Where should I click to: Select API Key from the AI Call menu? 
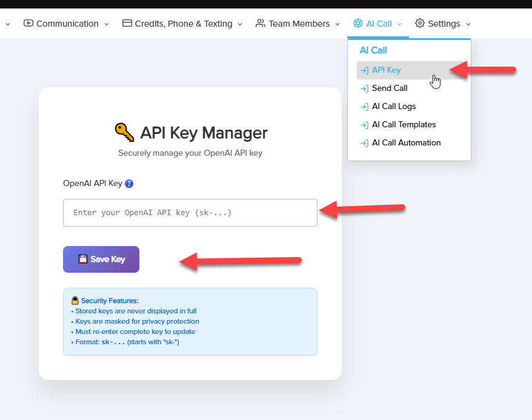(x=386, y=70)
